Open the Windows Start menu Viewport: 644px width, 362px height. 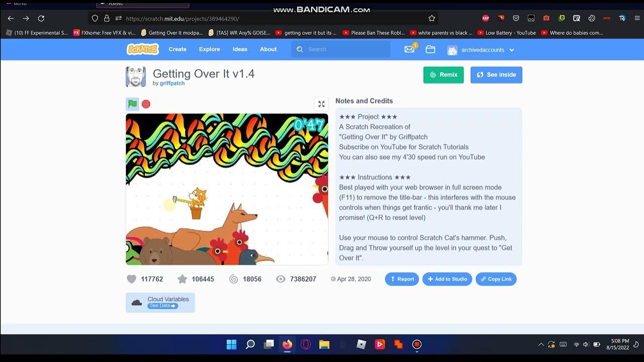231,344
